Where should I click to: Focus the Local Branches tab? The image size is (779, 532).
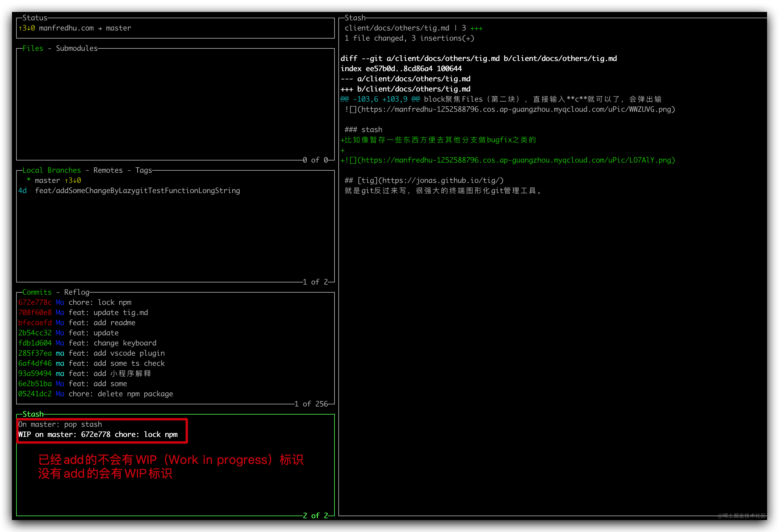pyautogui.click(x=51, y=170)
